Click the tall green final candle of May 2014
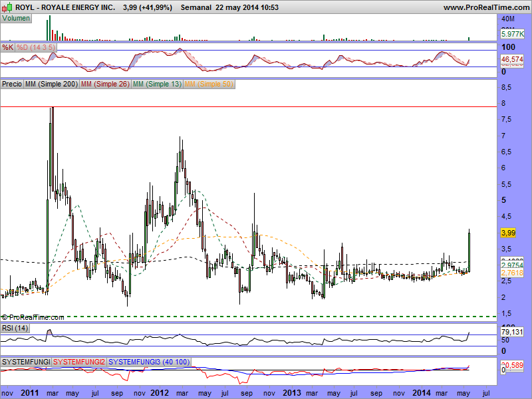The height and width of the screenshot is (399, 532). tap(469, 252)
